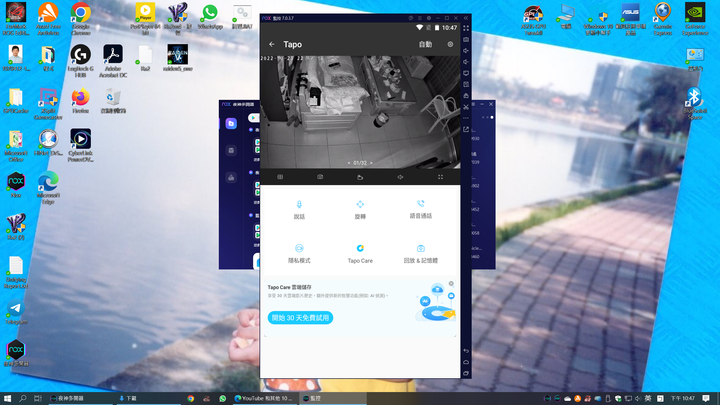Open Telegram desktop shortcut
Viewport: 720px width, 405px height.
tap(16, 312)
